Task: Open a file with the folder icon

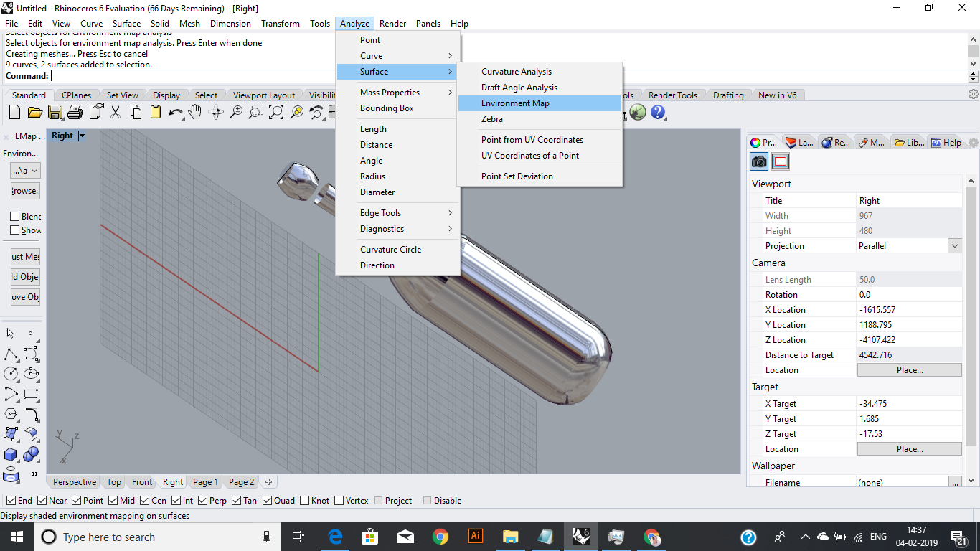Action: click(34, 112)
